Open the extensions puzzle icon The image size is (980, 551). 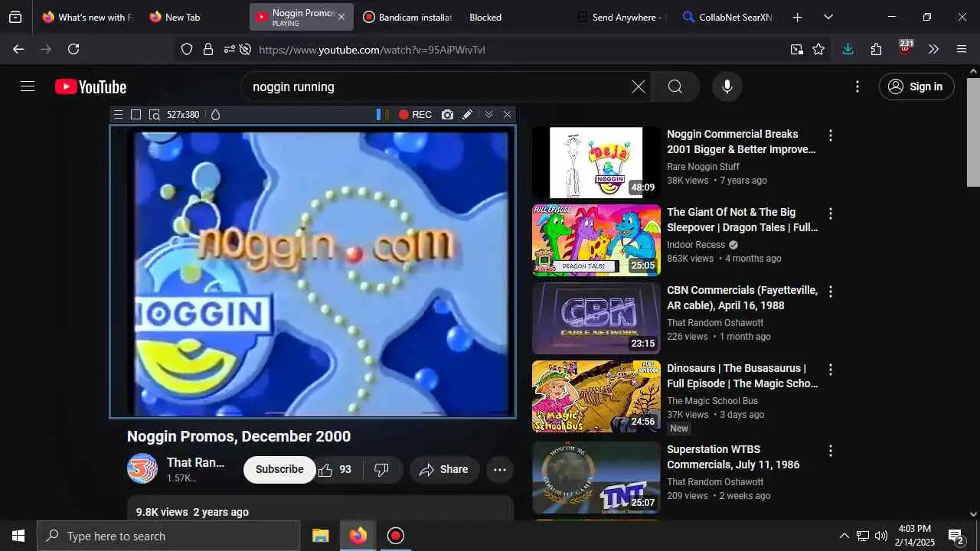click(876, 49)
